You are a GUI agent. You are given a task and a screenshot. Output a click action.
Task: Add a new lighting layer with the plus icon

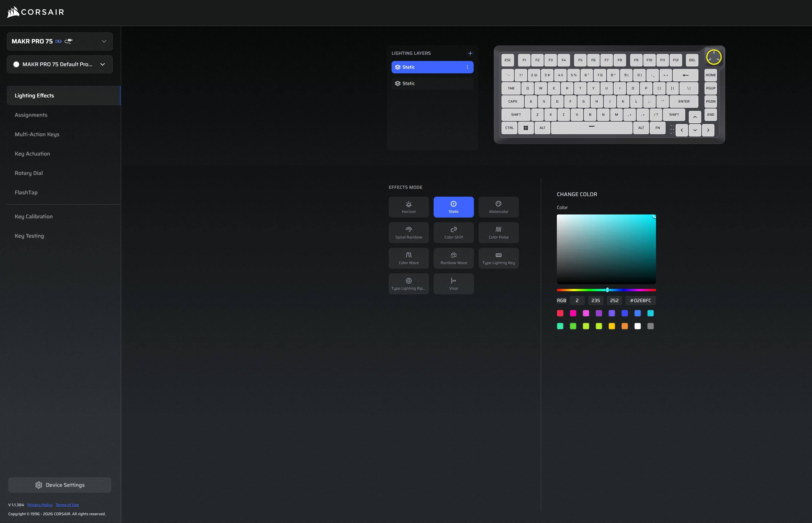click(470, 53)
